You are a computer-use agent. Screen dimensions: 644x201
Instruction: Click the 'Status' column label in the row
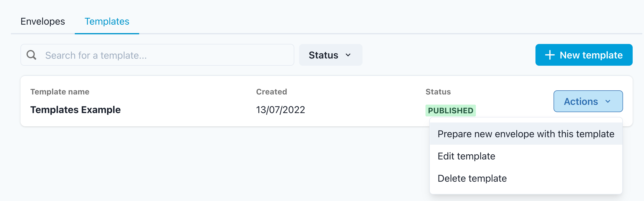(x=438, y=92)
